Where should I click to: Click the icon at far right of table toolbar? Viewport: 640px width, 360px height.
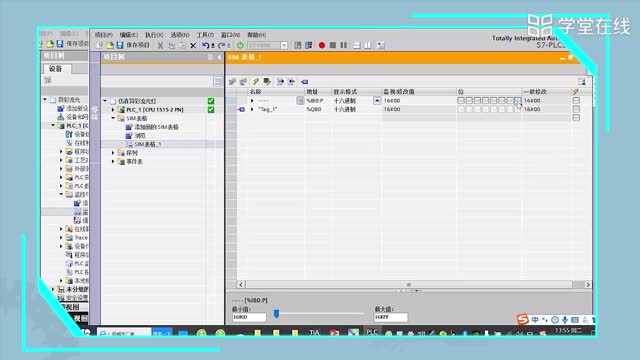pos(582,82)
